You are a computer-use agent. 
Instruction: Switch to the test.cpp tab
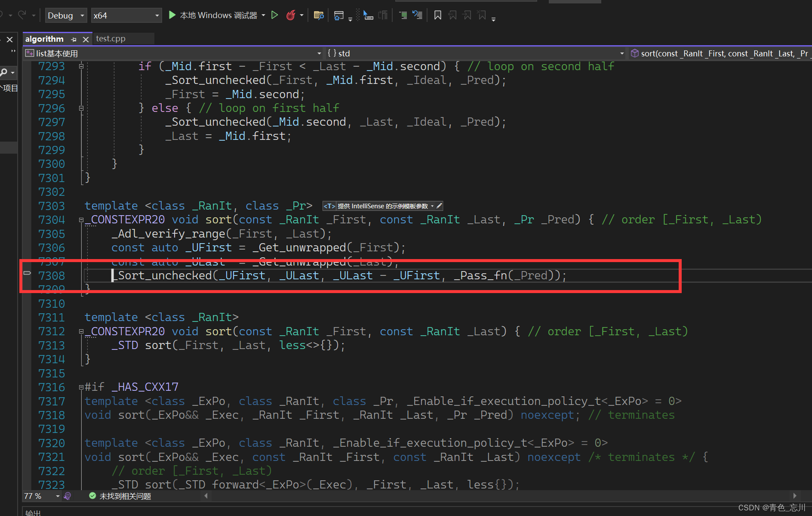pyautogui.click(x=111, y=39)
